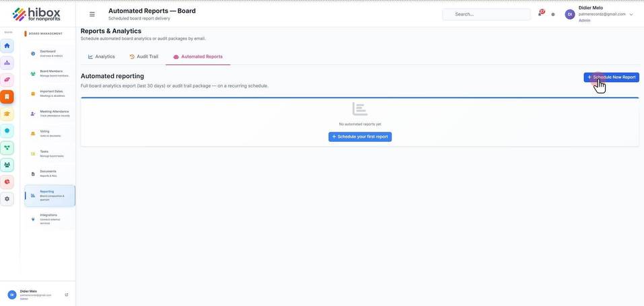Click the empty-state list icon

tap(360, 109)
